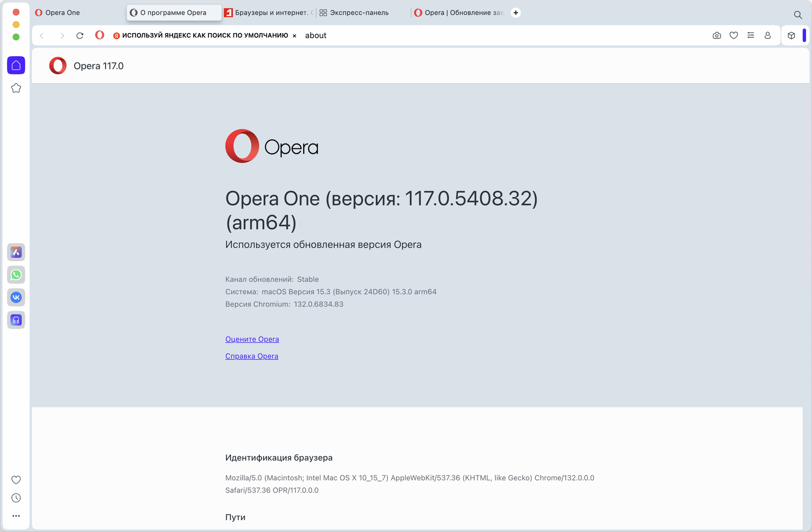Click the Opera logo beside 'Opera 117.0'
812x532 pixels.
click(x=58, y=66)
